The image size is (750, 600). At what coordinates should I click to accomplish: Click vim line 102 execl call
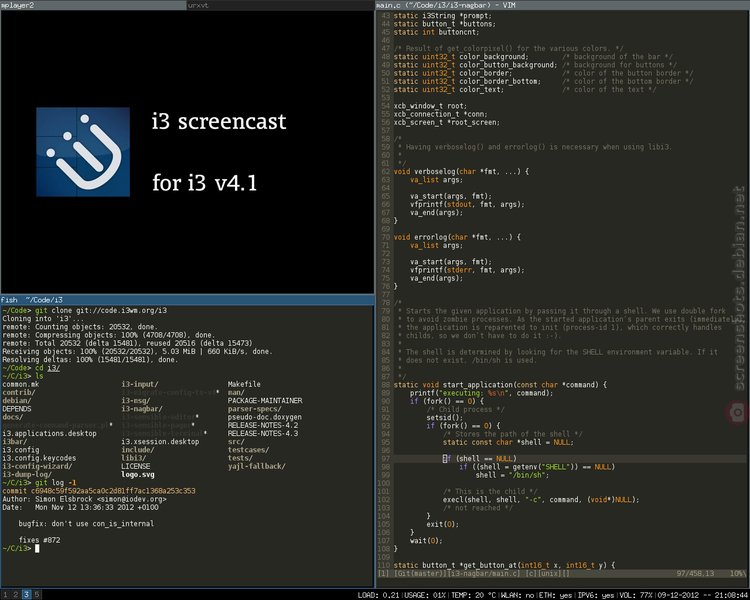click(x=541, y=500)
